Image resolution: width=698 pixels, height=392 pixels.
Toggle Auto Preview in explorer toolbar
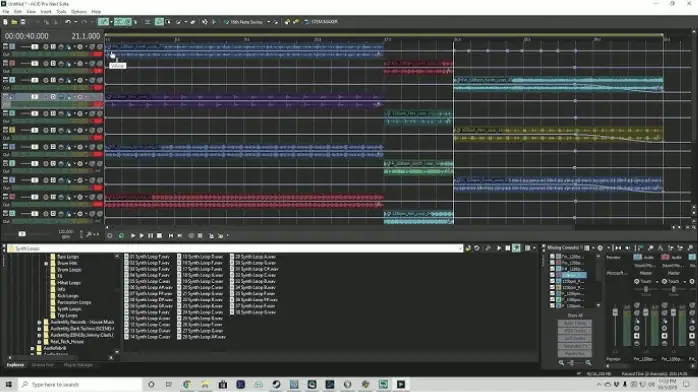[516, 248]
